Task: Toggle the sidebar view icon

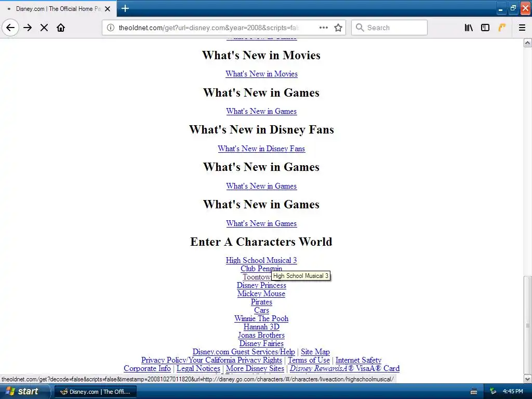Action: 485,28
